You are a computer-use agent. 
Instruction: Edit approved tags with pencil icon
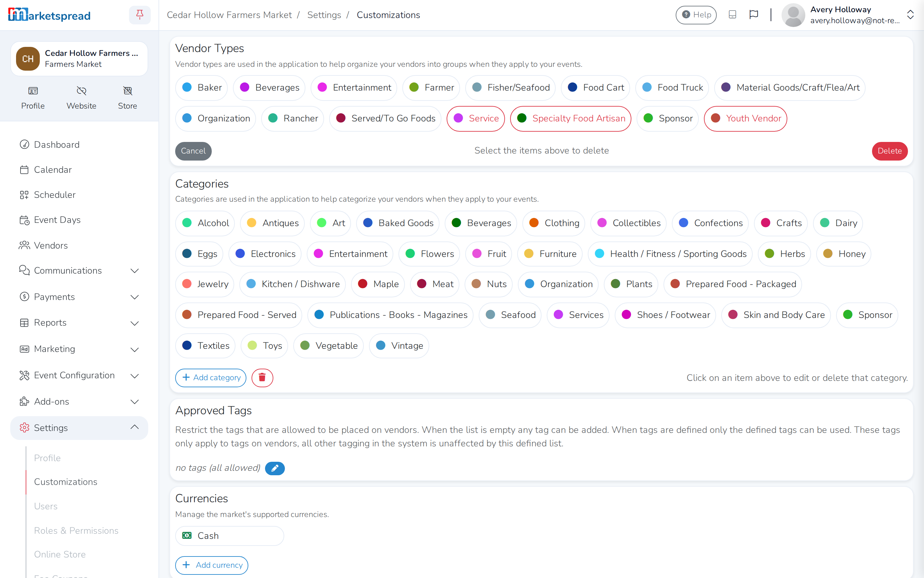[x=275, y=468]
